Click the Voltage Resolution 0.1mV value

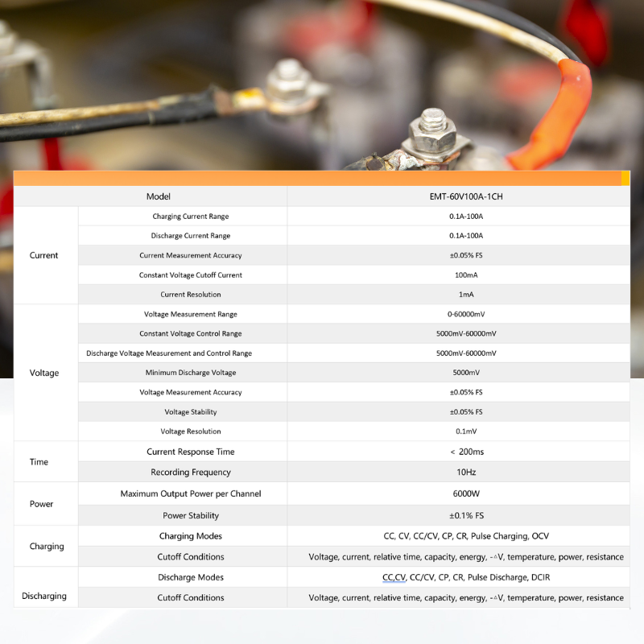click(466, 431)
